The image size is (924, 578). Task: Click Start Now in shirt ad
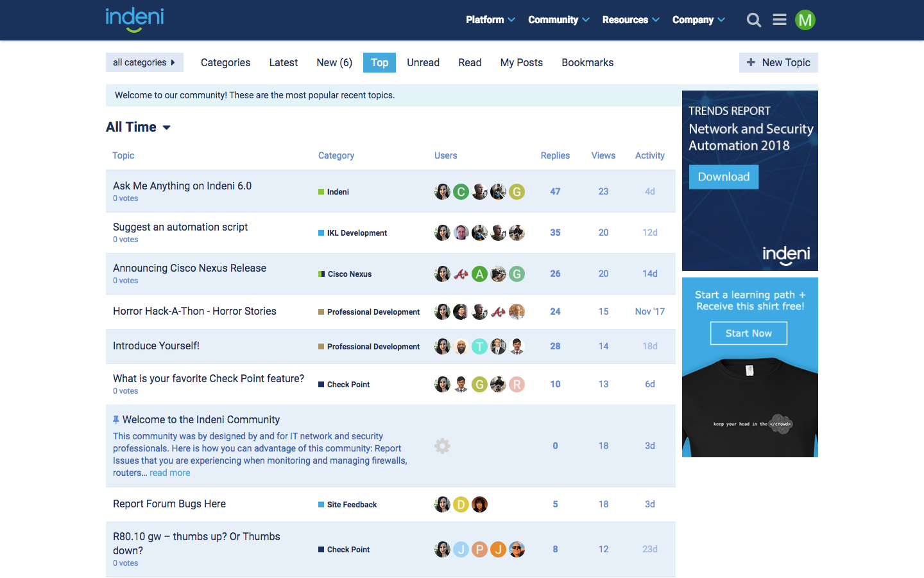[x=749, y=333]
